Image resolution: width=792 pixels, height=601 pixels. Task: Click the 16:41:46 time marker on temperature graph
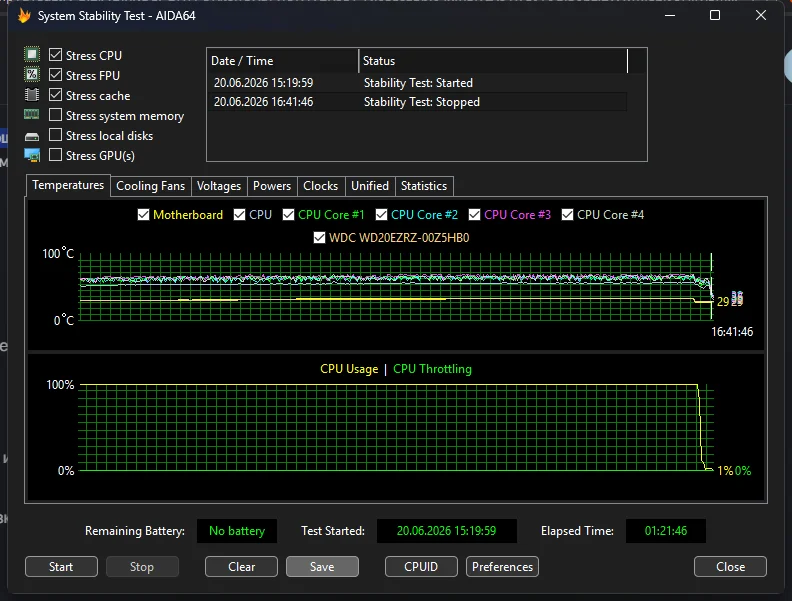coord(732,332)
